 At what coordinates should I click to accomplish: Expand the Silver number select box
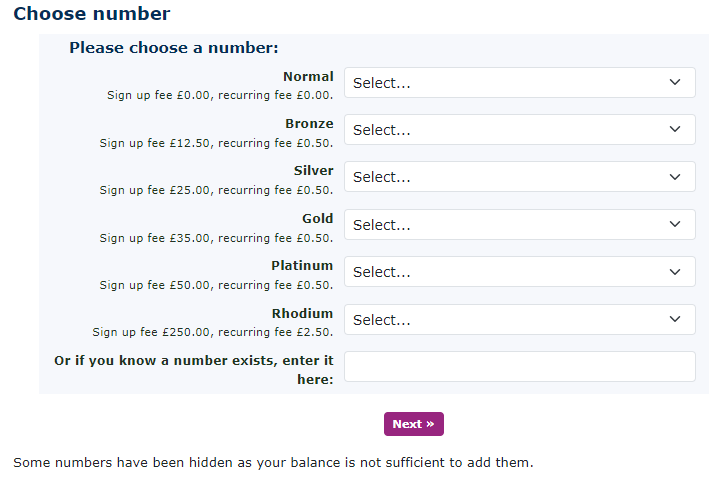click(519, 177)
